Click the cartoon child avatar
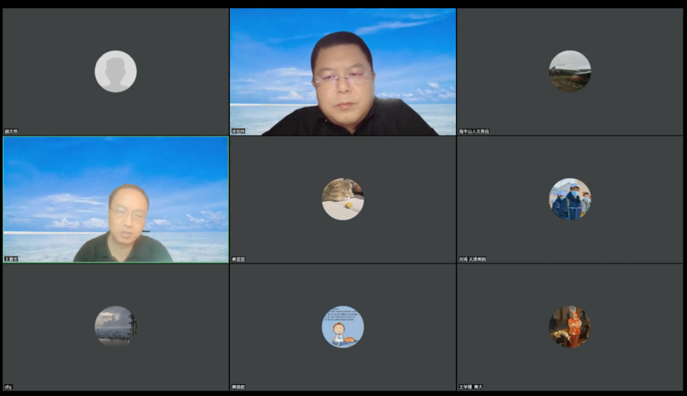Viewport: 687px width, 396px height. tap(343, 327)
